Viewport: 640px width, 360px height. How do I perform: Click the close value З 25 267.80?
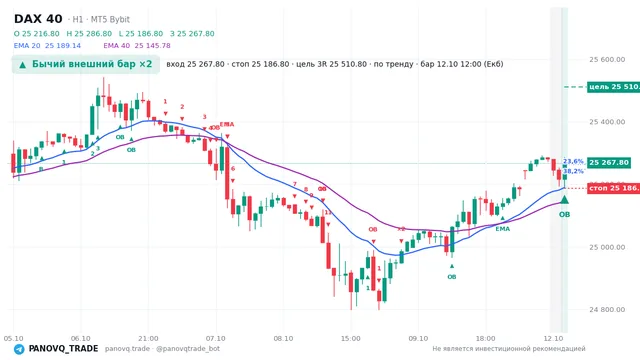click(x=192, y=34)
